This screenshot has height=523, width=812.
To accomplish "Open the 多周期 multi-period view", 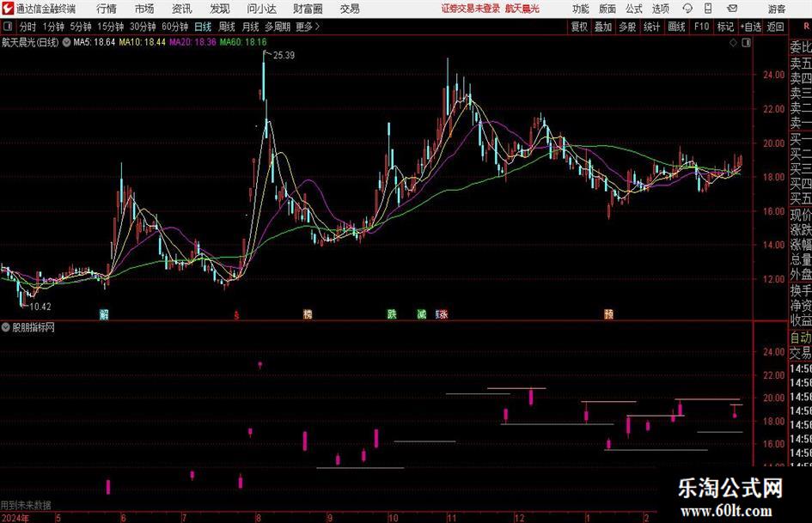I will [278, 27].
